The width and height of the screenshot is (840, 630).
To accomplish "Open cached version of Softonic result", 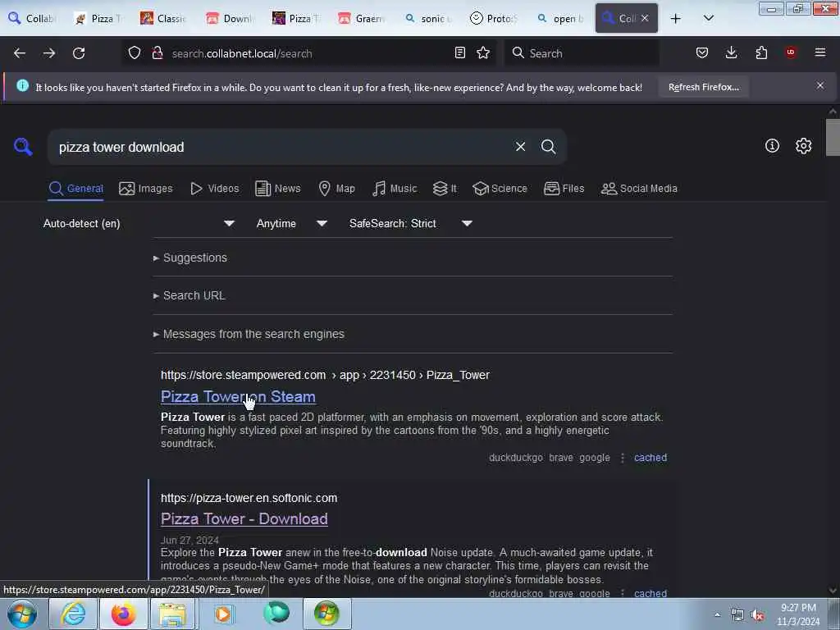I will (651, 593).
